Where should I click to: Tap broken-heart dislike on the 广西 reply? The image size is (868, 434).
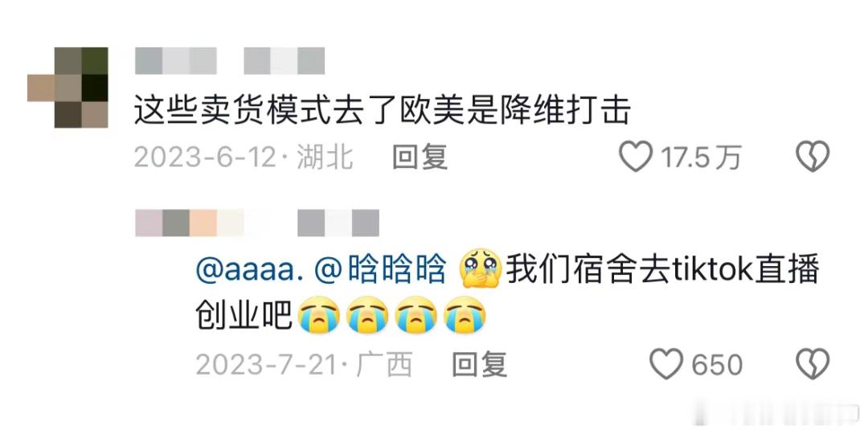pos(813,364)
